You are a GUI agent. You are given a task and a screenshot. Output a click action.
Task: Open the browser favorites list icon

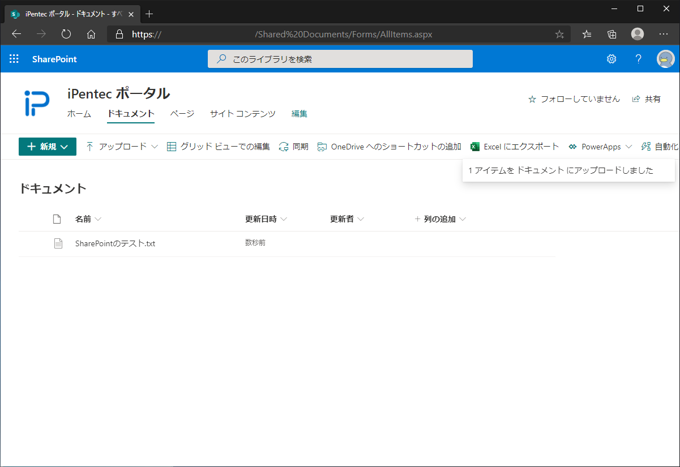(x=587, y=34)
